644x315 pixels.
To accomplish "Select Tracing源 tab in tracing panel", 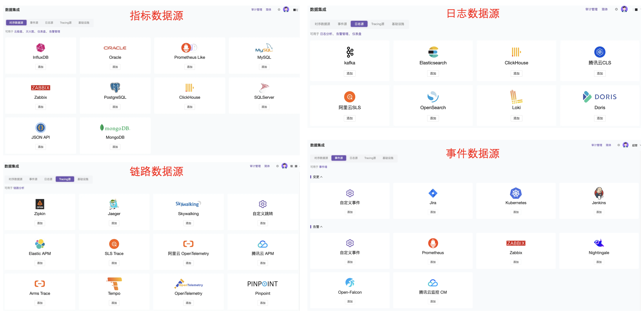I will coord(65,179).
